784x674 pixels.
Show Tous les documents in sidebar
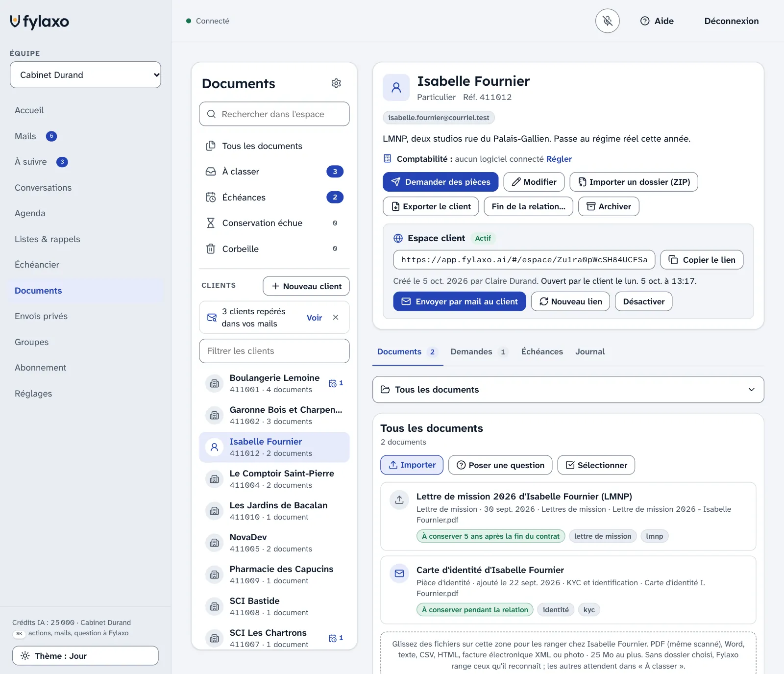point(274,146)
